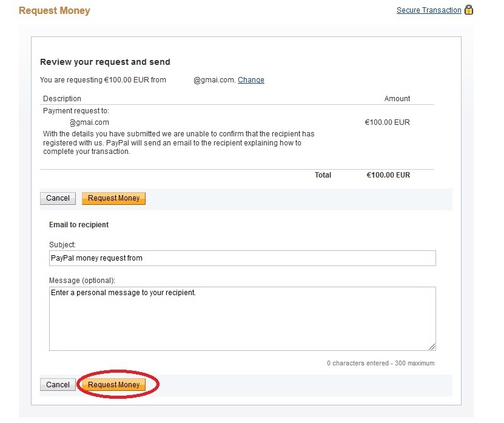Image resolution: width=504 pixels, height=423 pixels.
Task: Grab the message box resize handle
Action: coord(432,347)
